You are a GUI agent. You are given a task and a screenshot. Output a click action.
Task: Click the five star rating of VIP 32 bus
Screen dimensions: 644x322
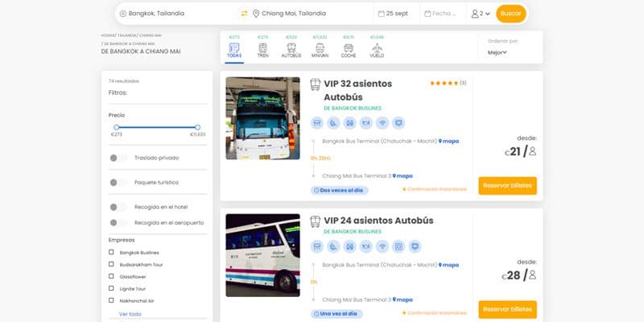tap(444, 83)
